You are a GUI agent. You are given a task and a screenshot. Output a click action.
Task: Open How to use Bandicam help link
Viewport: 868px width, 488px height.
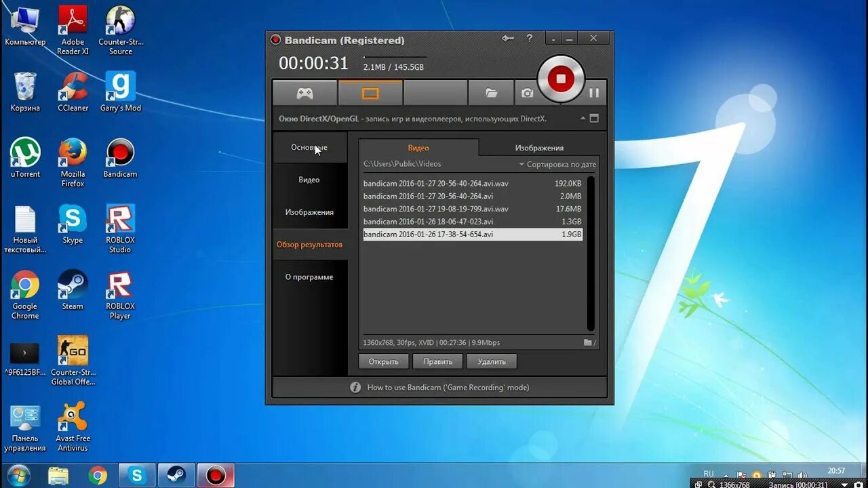(x=448, y=388)
